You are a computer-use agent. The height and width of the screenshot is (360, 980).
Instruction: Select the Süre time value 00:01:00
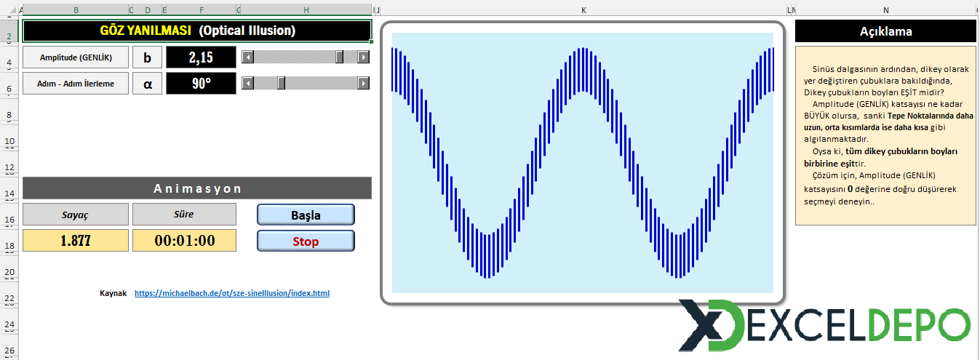[x=184, y=241]
